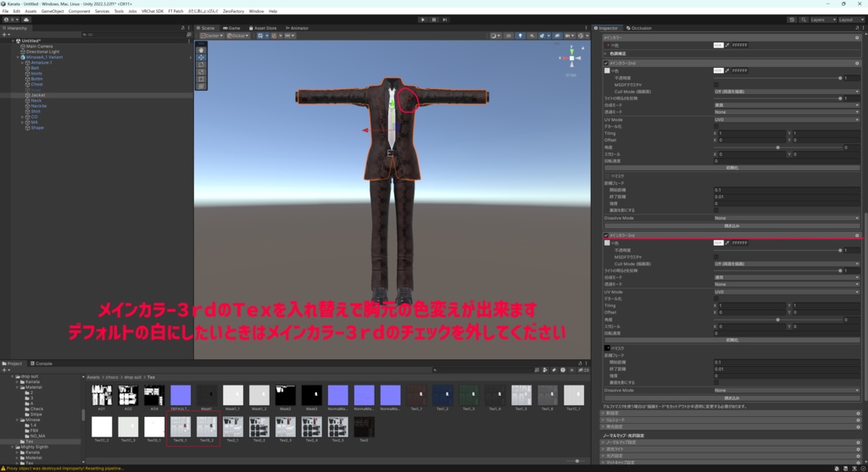This screenshot has height=472, width=868.
Task: Click the Pause button
Action: [x=434, y=19]
